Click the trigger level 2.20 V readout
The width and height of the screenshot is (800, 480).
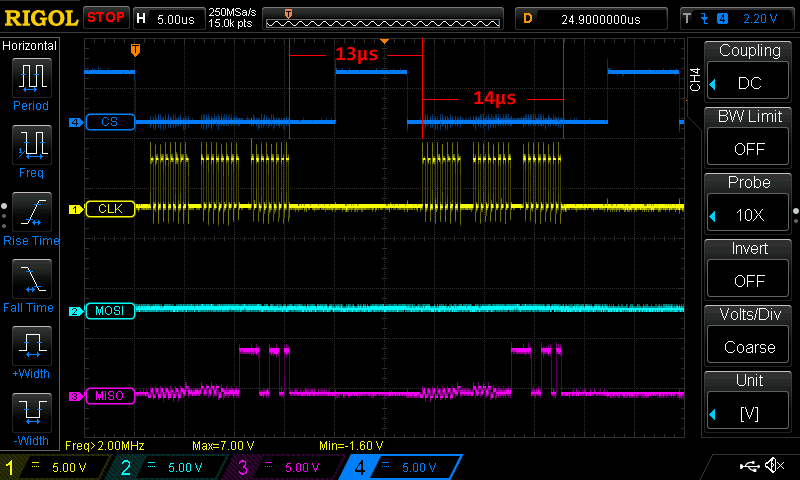click(760, 19)
